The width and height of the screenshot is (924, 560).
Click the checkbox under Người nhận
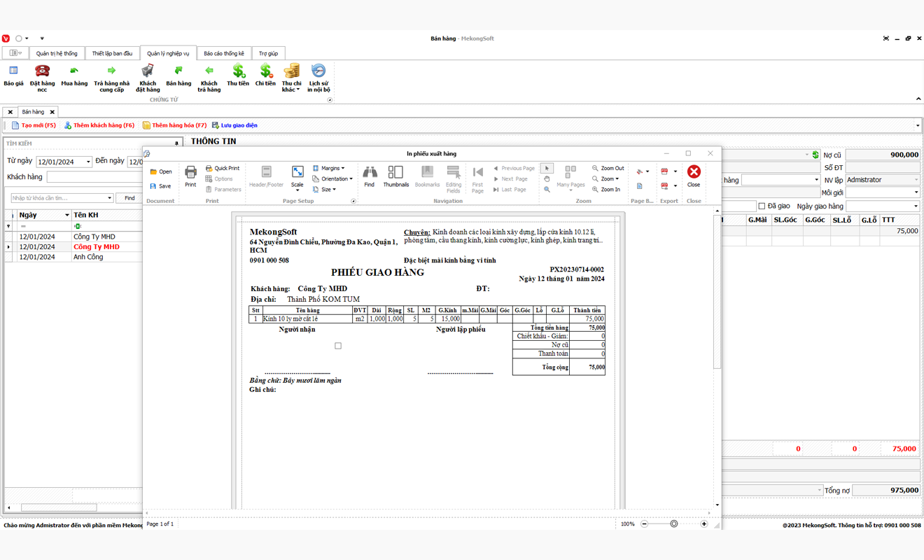338,346
